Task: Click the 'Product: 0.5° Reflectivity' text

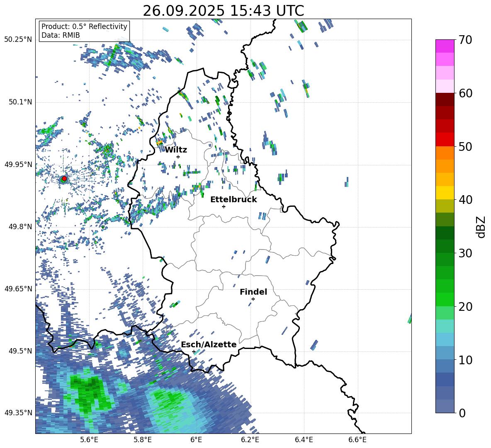Action: tap(84, 27)
